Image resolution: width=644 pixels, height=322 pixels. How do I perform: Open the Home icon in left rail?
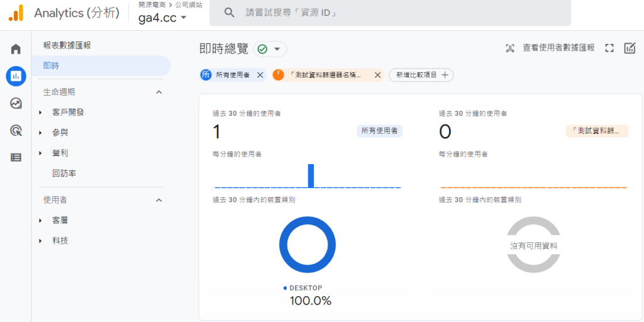click(16, 50)
